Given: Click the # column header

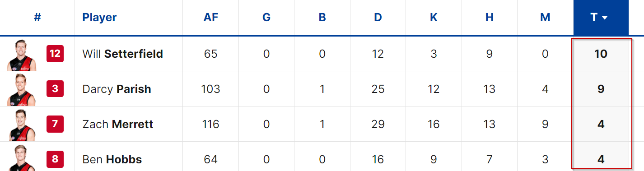Looking at the screenshot, I should coord(37,18).
